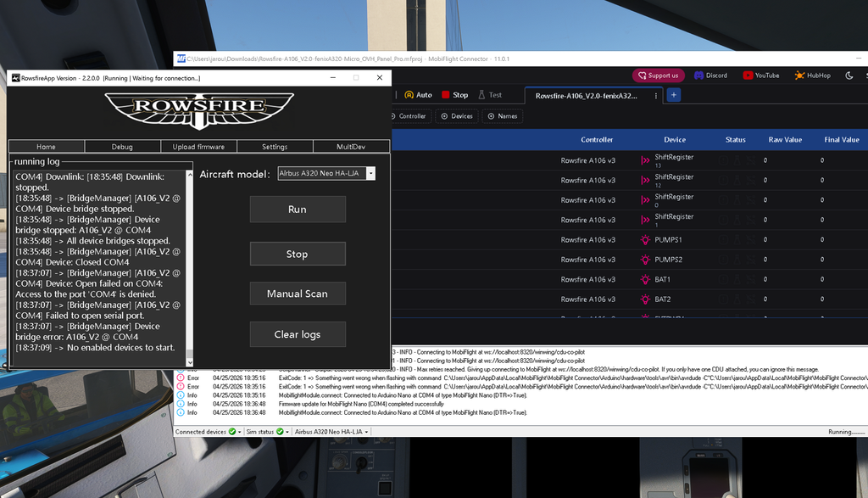Go to the Settings tab in RowsfireApp
This screenshot has height=498, width=868.
(x=275, y=147)
